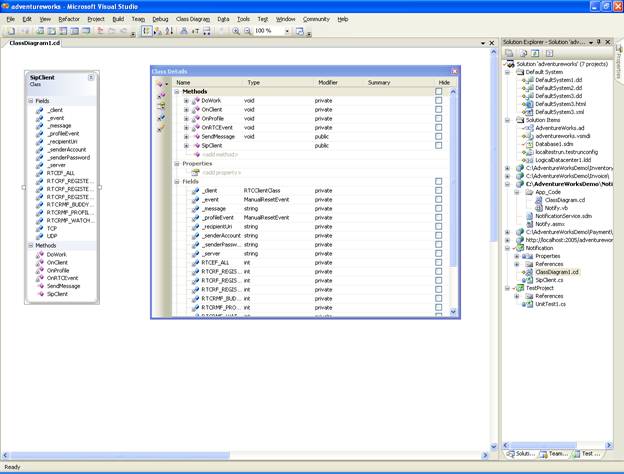The image size is (624, 474).
Task: Open the Class Diagram menu
Action: coord(193,19)
